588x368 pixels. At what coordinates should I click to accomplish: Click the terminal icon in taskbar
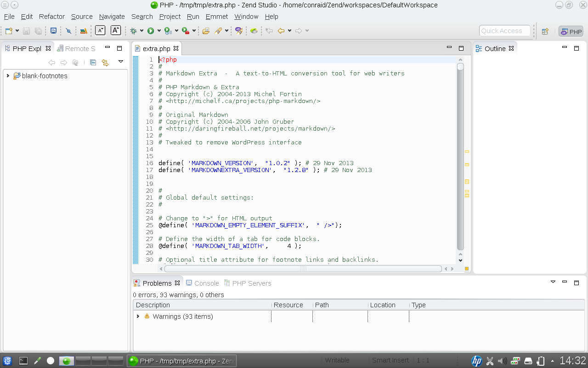coord(23,361)
